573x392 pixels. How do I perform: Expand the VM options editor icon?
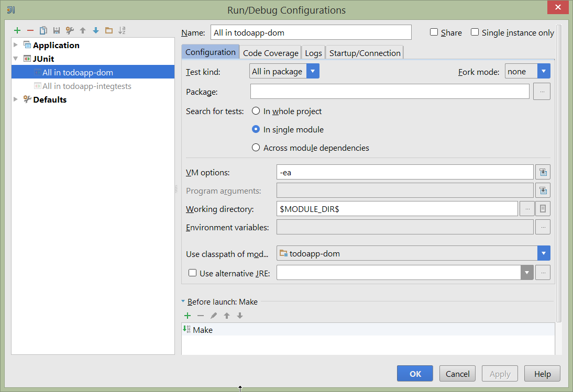pyautogui.click(x=543, y=172)
